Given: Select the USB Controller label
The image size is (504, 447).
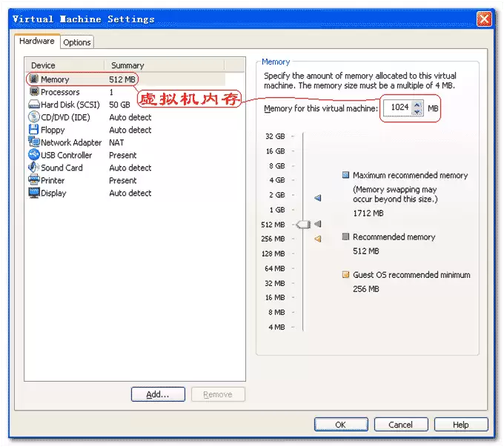Looking at the screenshot, I should tap(66, 155).
